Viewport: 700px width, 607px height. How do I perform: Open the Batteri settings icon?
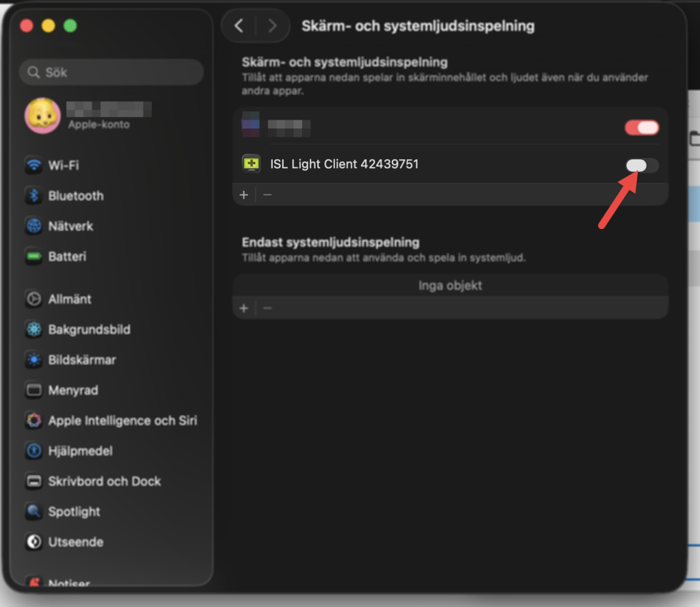[33, 257]
